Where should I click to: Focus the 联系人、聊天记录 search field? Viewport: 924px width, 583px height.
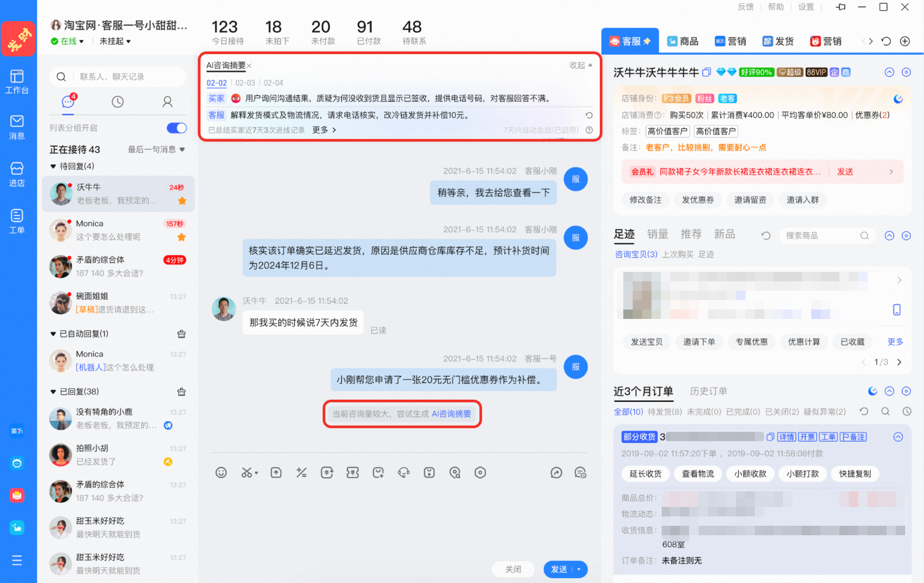pos(117,77)
